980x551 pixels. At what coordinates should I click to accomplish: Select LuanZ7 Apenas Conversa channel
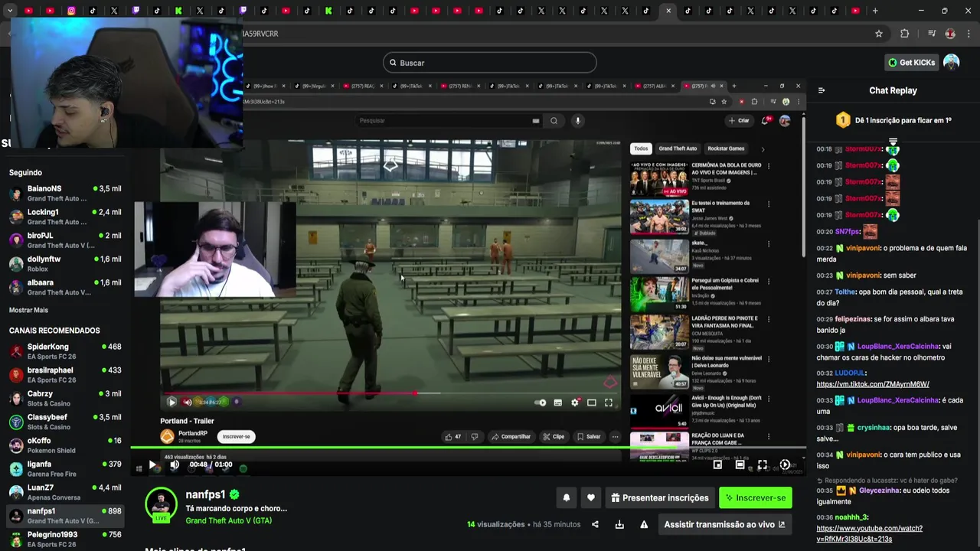(65, 492)
